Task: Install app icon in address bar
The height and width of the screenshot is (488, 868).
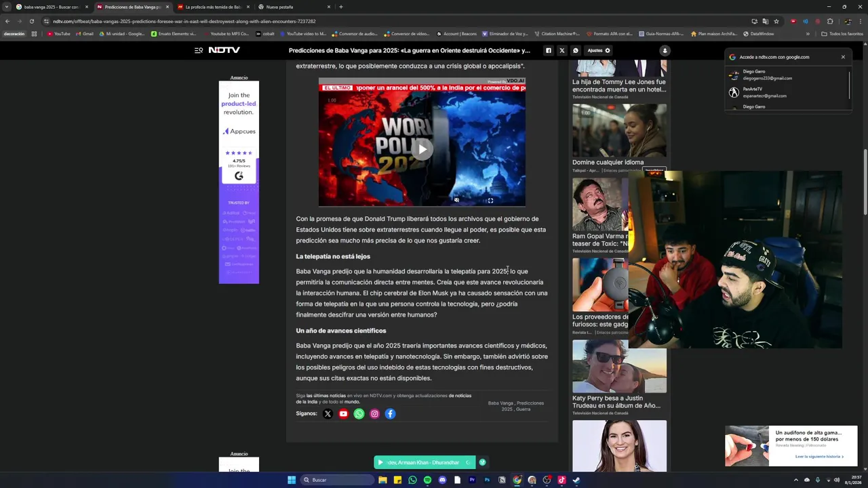Action: pyautogui.click(x=754, y=21)
